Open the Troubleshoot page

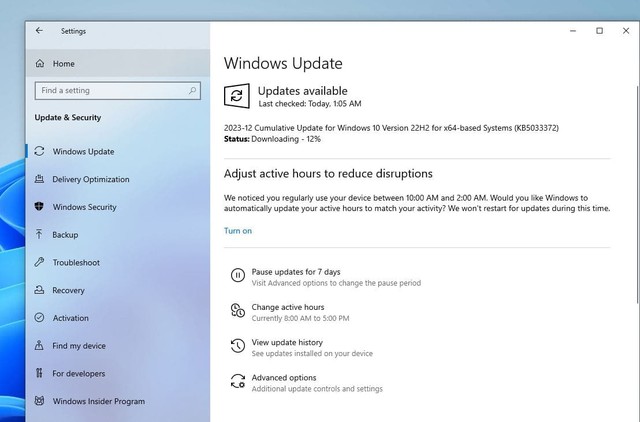(x=118, y=262)
